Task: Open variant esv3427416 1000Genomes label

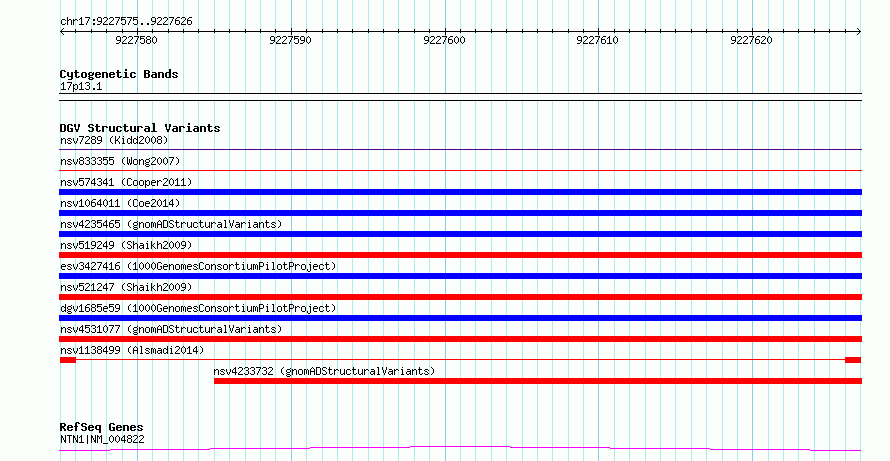Action: (198, 266)
